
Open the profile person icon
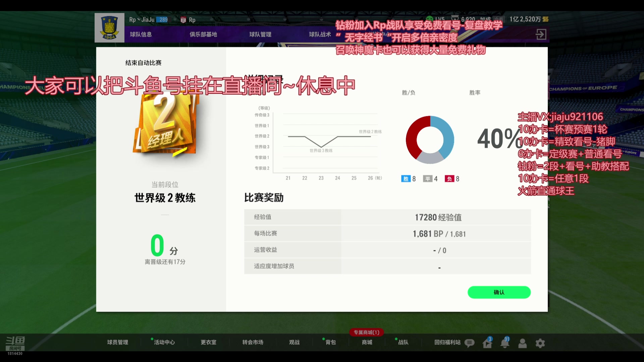(523, 343)
